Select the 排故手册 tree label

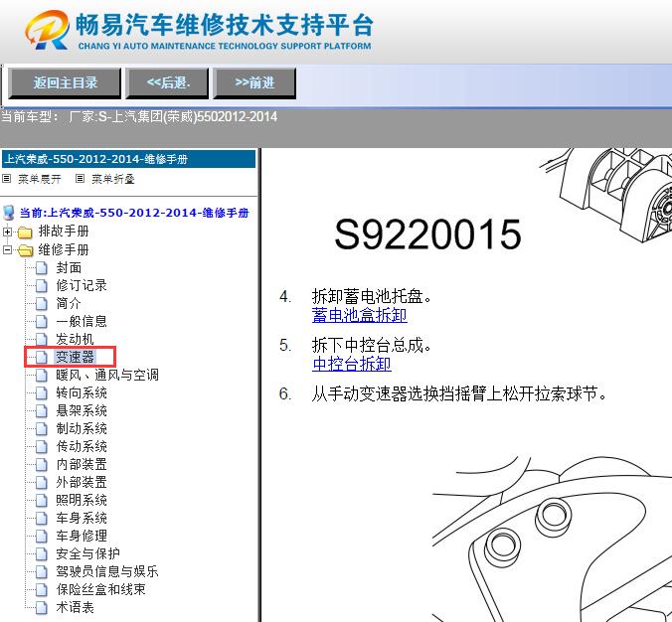pyautogui.click(x=64, y=232)
